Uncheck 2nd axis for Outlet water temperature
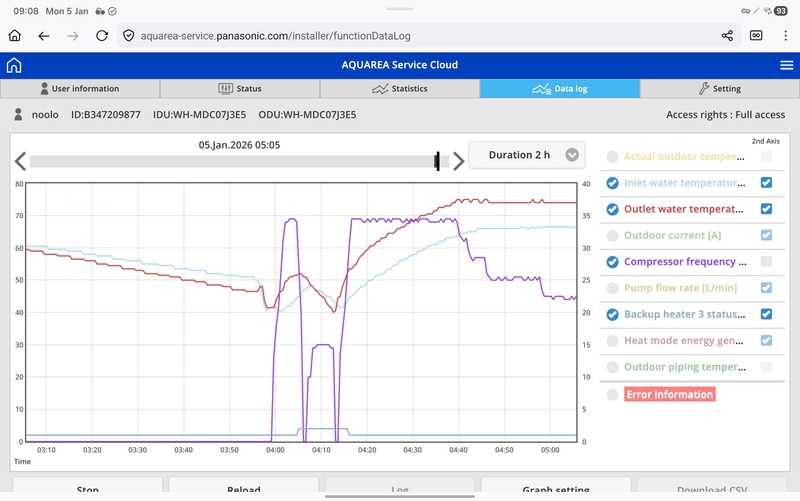Screen dimensions: 800x501 point(766,209)
